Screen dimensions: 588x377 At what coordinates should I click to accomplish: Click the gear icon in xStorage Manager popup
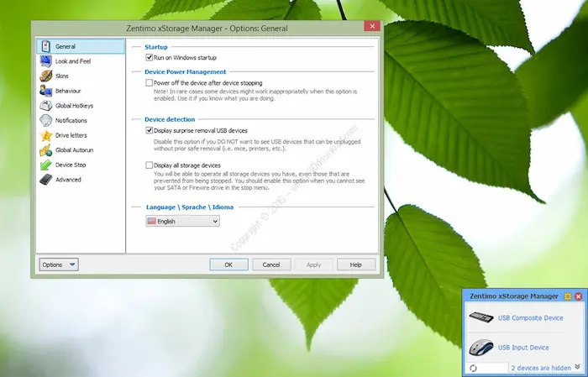point(568,296)
